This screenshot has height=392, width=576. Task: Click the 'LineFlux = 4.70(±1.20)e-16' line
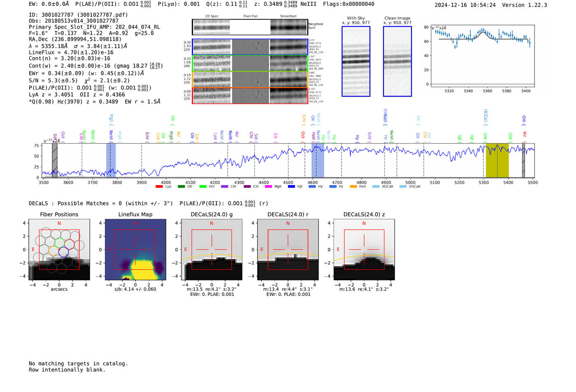71,53
